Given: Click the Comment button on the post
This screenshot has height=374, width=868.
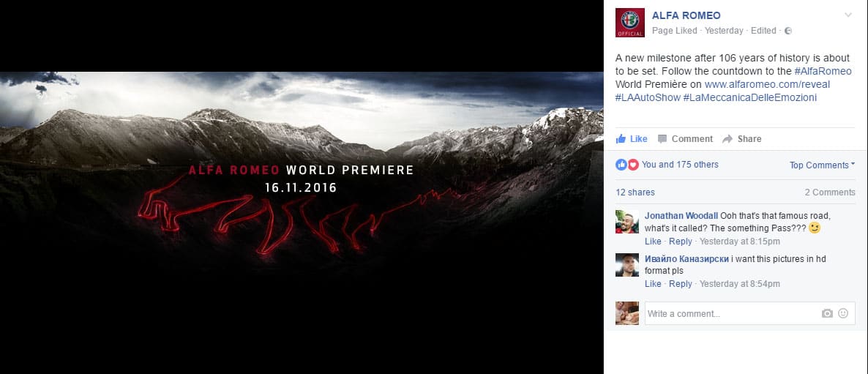Looking at the screenshot, I should pos(685,139).
